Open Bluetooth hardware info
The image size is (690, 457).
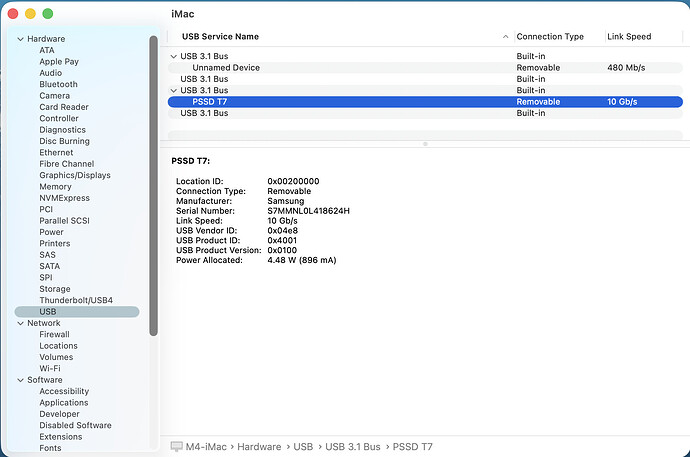59,84
